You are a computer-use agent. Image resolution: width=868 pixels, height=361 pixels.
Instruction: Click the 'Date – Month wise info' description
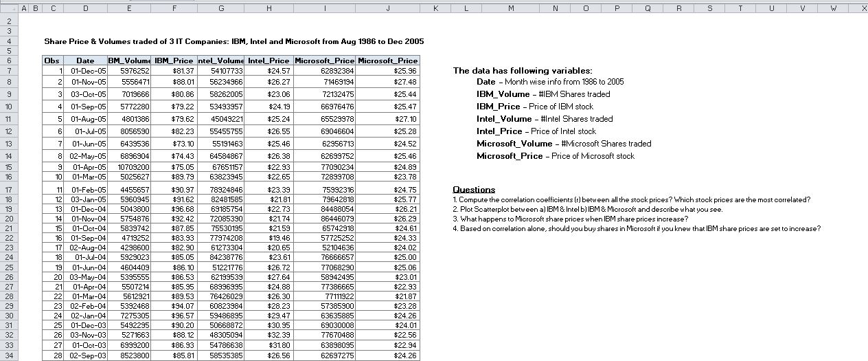tap(550, 82)
